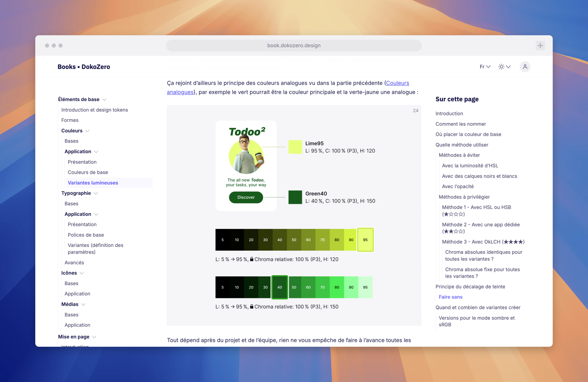588x382 pixels.
Task: Go to Books • DokoZero home
Action: click(x=84, y=67)
